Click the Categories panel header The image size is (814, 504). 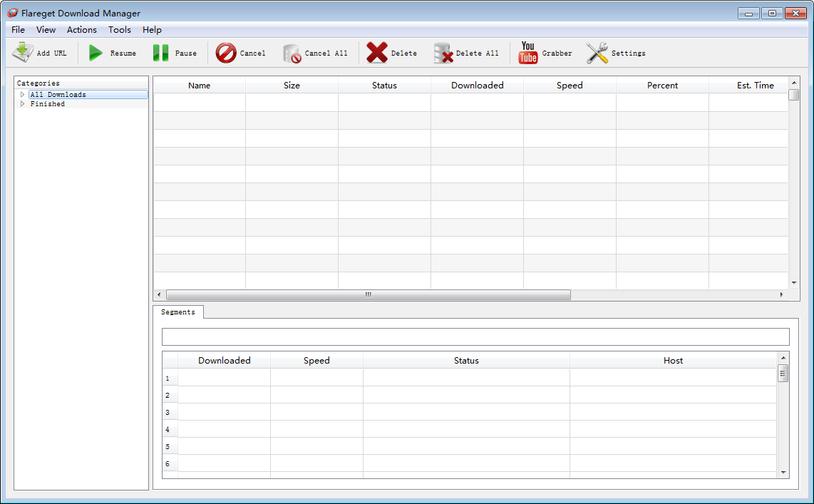coord(81,83)
